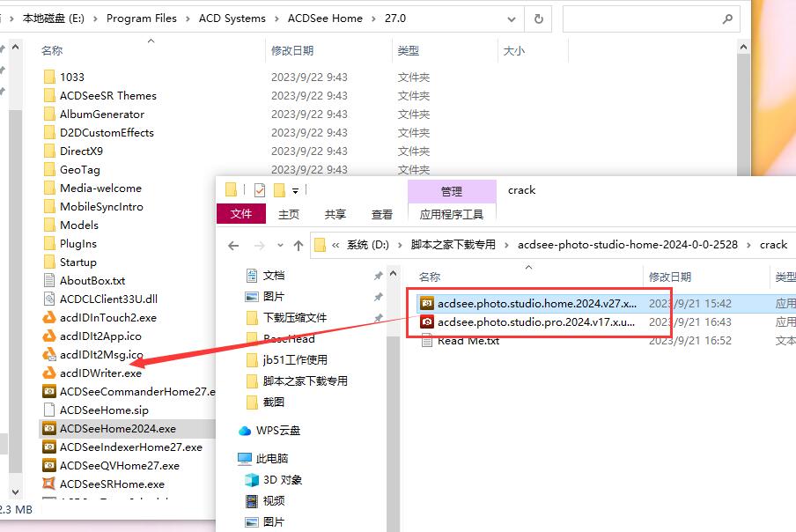Switch to the 共享 ribbon tab
Image resolution: width=796 pixels, height=532 pixels.
click(x=335, y=214)
